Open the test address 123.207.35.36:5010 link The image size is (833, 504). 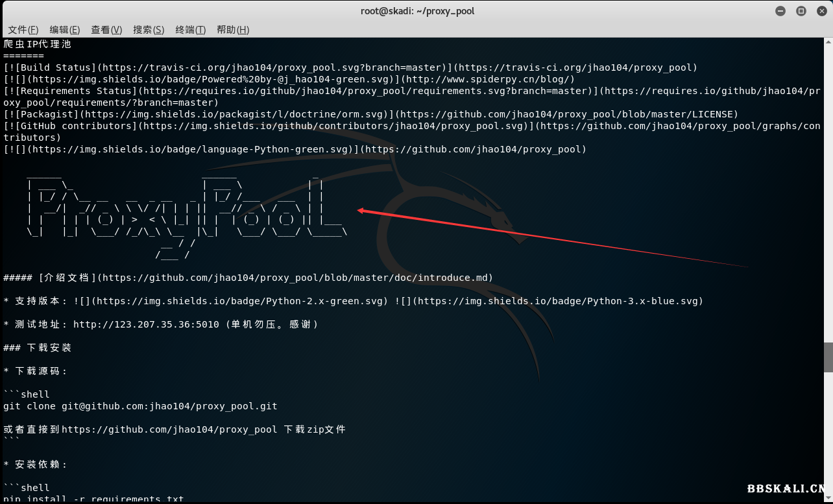[x=146, y=324]
